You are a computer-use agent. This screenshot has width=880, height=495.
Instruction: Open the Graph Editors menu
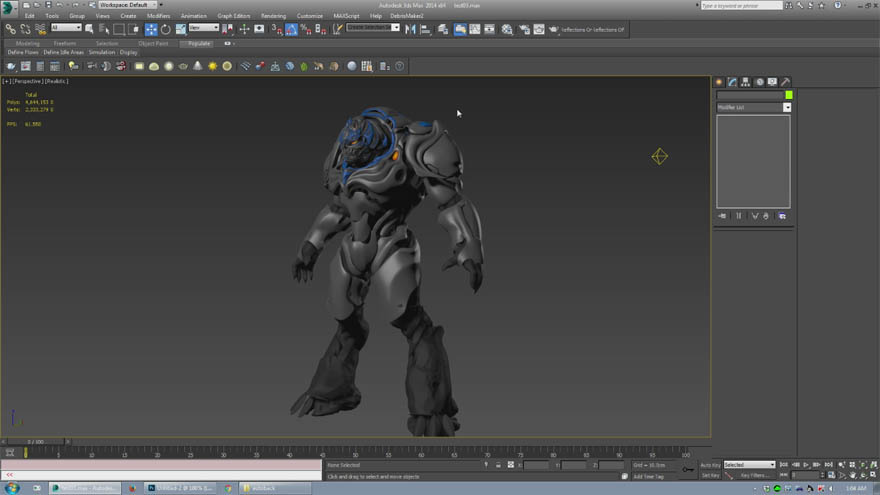(234, 16)
